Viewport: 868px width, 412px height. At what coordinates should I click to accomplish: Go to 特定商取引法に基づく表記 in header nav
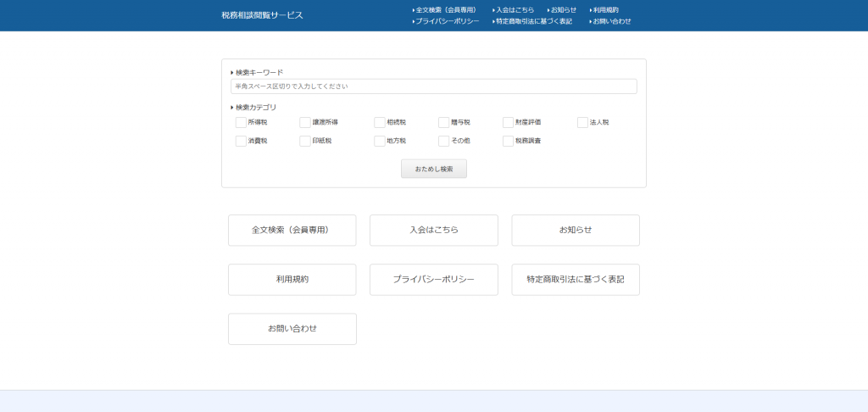pos(532,21)
